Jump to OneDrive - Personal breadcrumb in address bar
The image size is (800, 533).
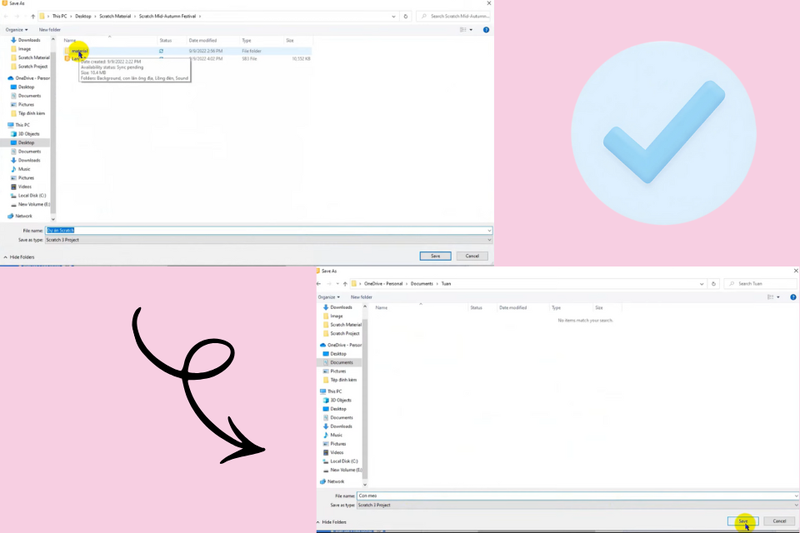[x=383, y=284]
